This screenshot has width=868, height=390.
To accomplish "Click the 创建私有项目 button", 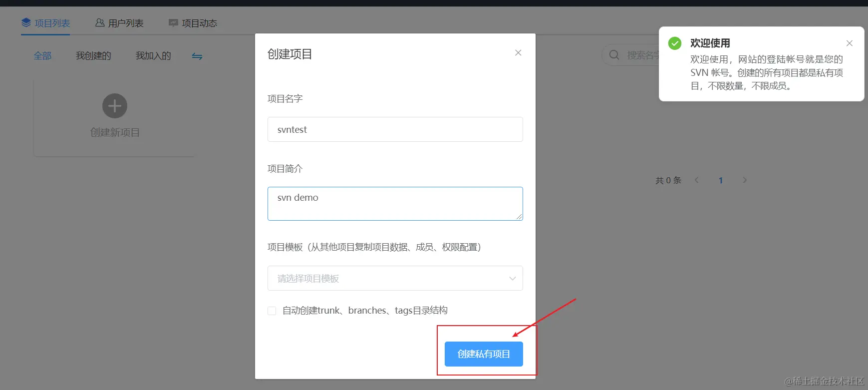I will 484,354.
